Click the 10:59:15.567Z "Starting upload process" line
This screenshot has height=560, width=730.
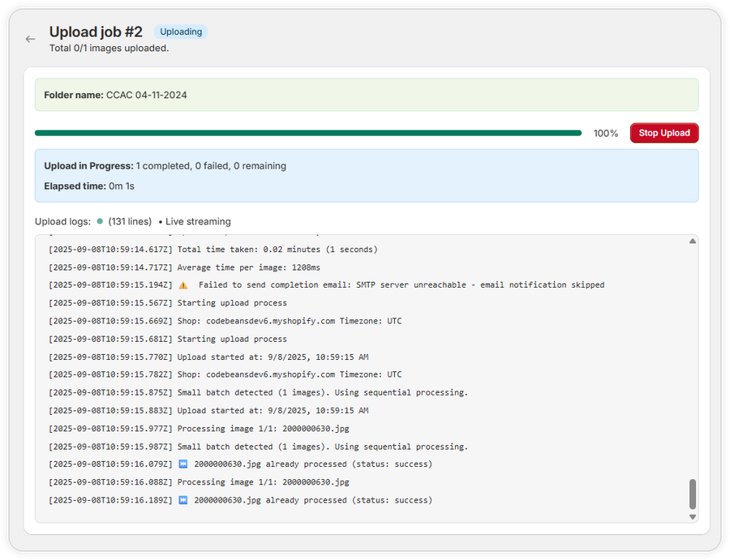tap(168, 303)
